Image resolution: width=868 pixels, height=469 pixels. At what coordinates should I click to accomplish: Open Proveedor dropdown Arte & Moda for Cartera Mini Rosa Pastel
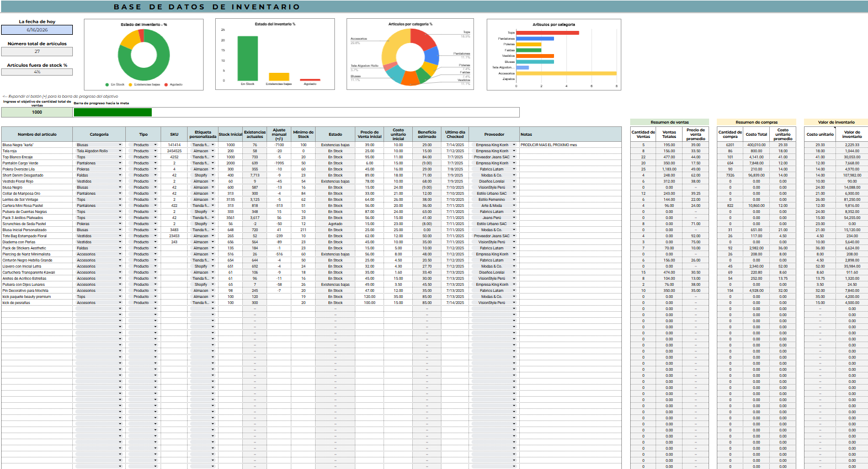point(514,205)
